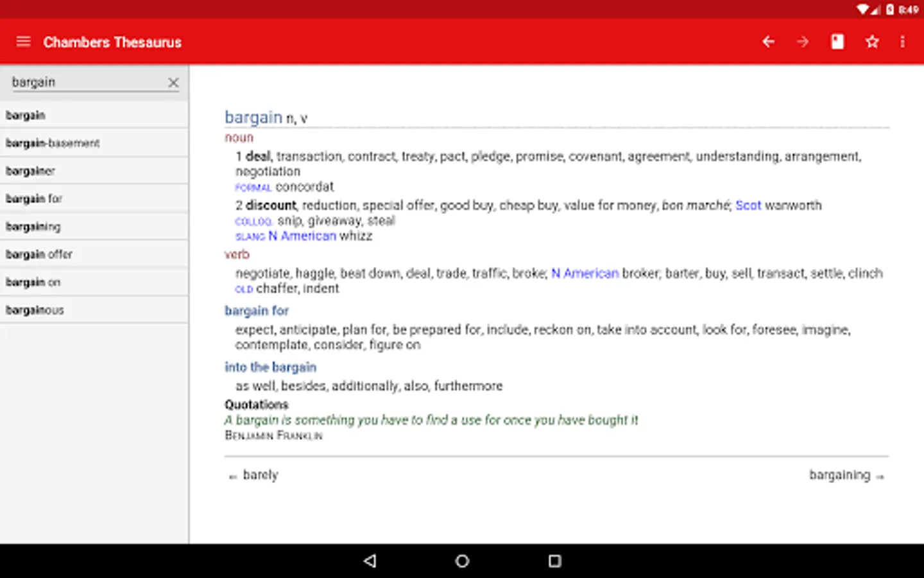Select 'bargain for' in the results list

click(94, 198)
